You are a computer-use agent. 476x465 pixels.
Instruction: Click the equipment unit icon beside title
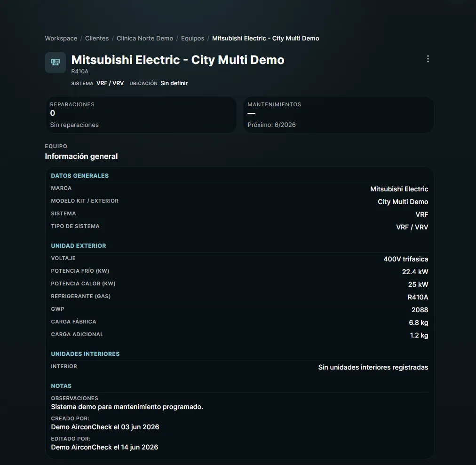coord(55,63)
